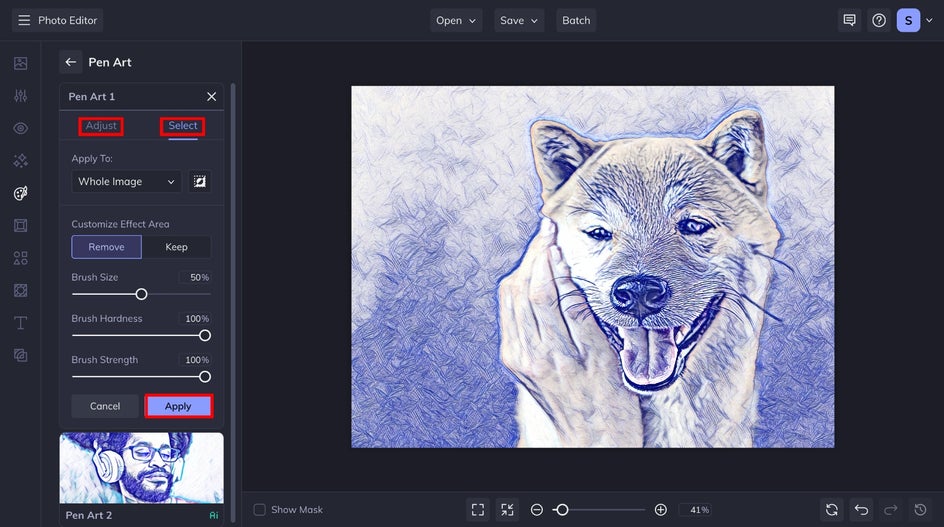
Task: Close the Pen Art 1 settings
Action: pyautogui.click(x=211, y=96)
